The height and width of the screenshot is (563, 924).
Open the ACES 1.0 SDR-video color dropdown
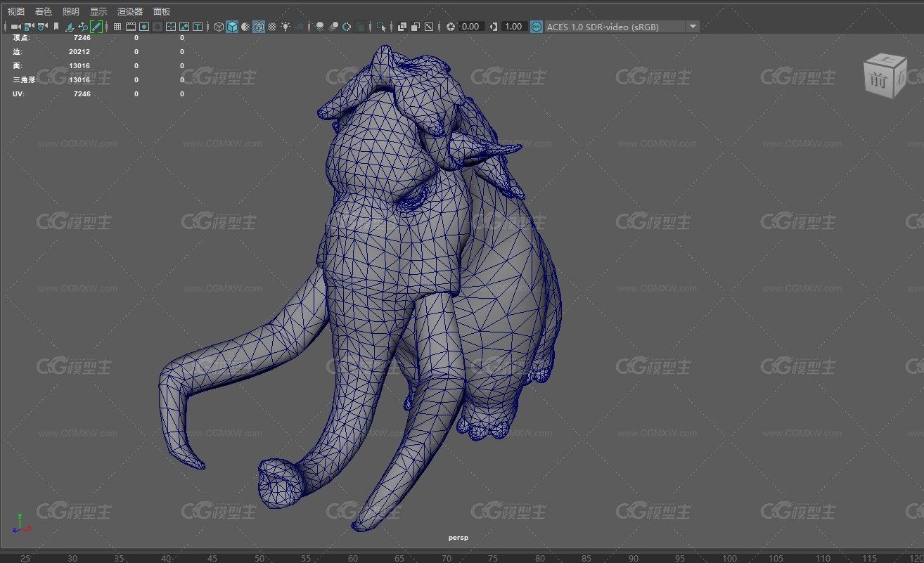pyautogui.click(x=622, y=27)
